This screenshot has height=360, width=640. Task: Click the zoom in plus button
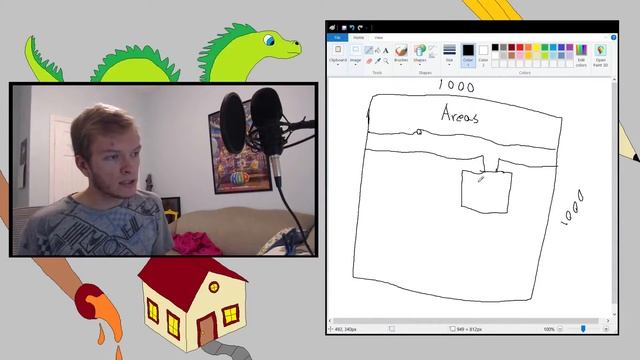point(606,329)
